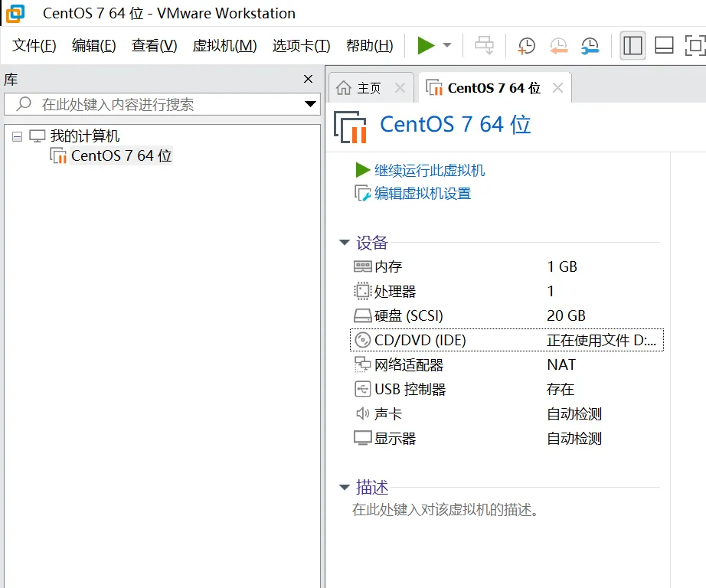The height and width of the screenshot is (588, 706).
Task: Click the 存在 USB controller value
Action: tap(560, 389)
